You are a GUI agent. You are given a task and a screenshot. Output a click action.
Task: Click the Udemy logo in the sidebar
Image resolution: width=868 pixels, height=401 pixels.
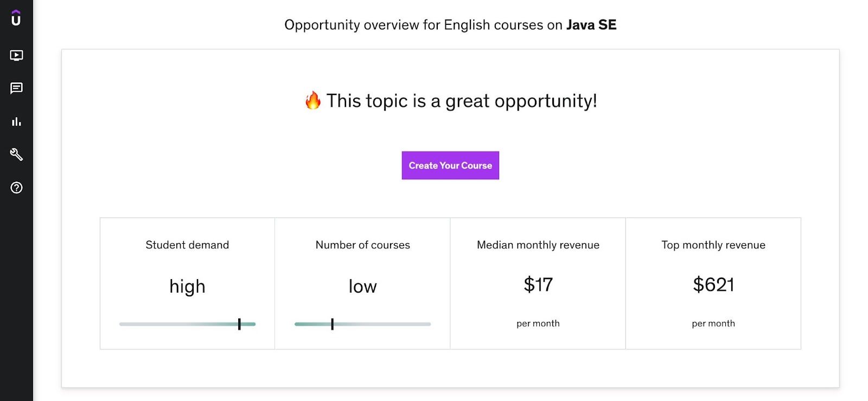tap(16, 18)
